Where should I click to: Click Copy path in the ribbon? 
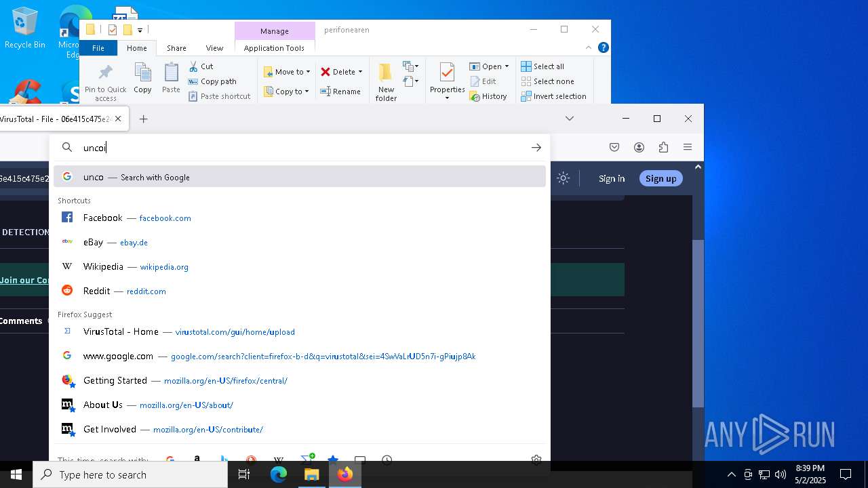(212, 81)
